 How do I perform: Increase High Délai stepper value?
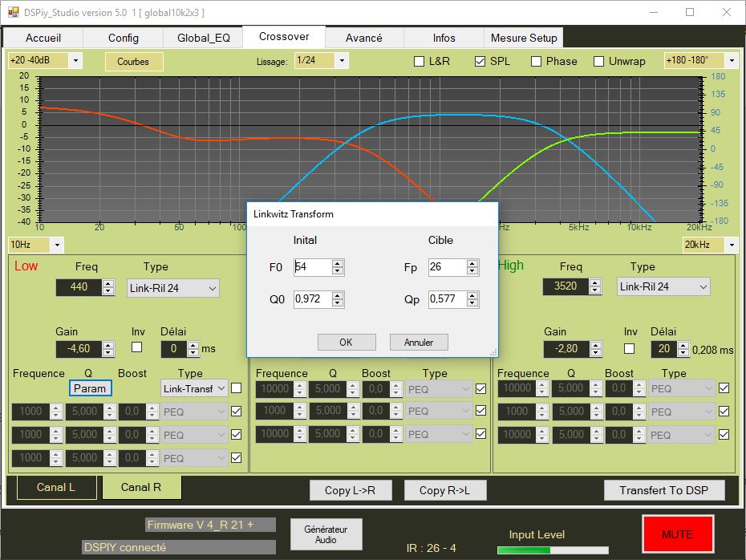pos(683,345)
